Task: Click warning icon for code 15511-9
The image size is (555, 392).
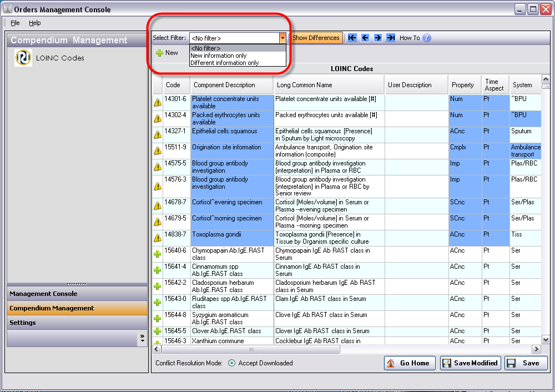Action: click(x=158, y=151)
